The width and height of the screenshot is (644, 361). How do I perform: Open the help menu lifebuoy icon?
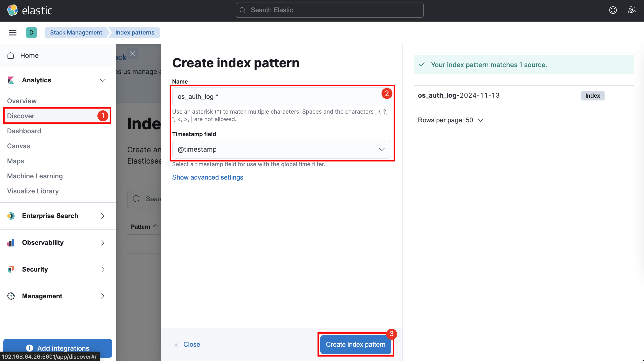coord(613,10)
